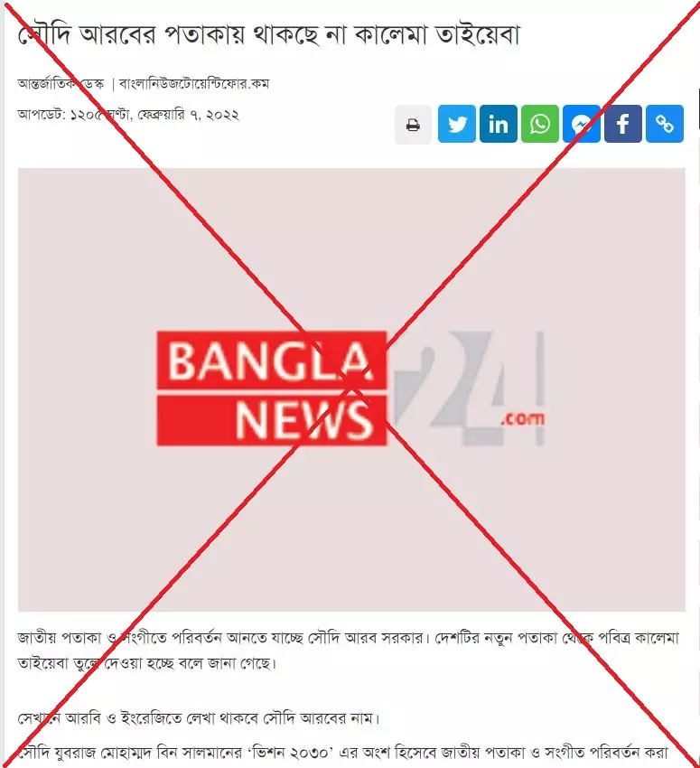Click the first article paragraph text
700x768 pixels.
[349, 651]
